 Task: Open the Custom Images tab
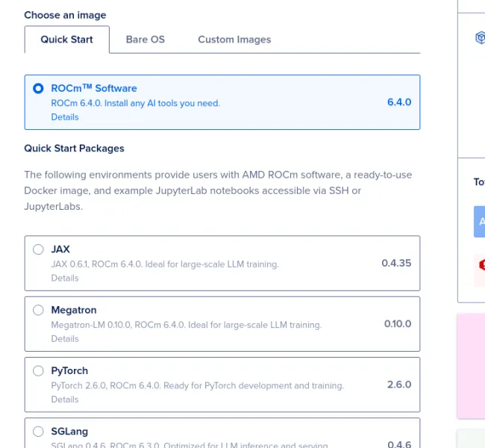point(234,40)
